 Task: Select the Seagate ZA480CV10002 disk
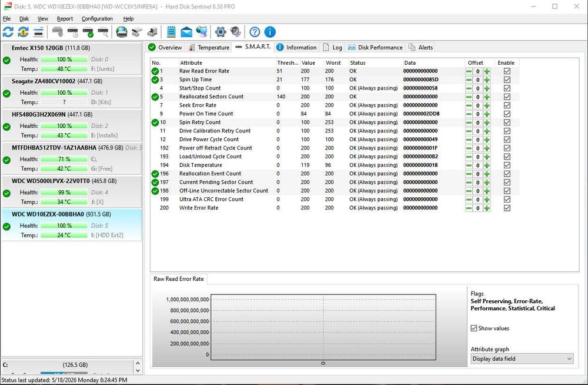71,92
